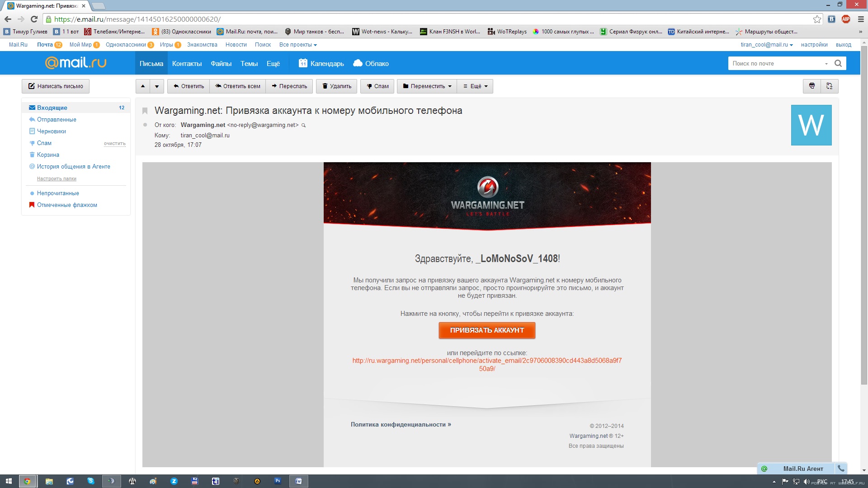Reply using the Ответить button
Image resolution: width=868 pixels, height=488 pixels.
(189, 86)
